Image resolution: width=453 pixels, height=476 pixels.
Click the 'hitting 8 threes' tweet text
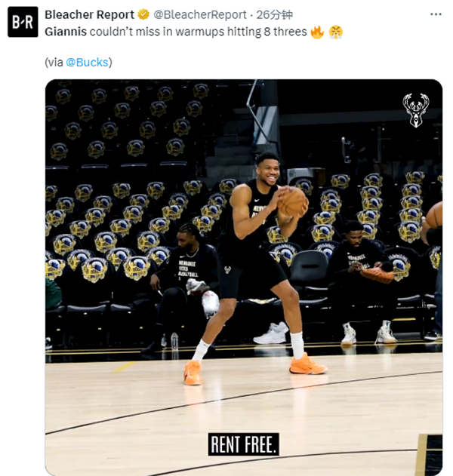tap(263, 32)
